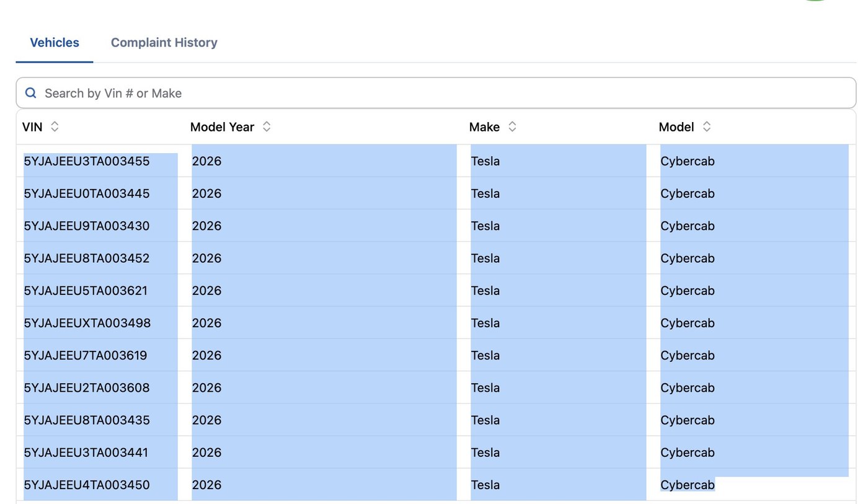Viewport: 868px width, 504px height.
Task: Select VIN 5YJAJEEU2TA003608
Action: coord(87,387)
